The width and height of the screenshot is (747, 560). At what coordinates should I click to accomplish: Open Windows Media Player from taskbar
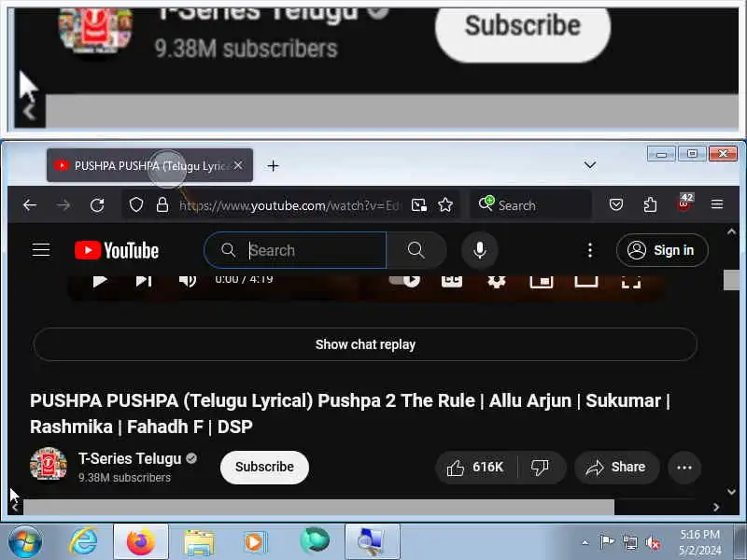coord(255,542)
